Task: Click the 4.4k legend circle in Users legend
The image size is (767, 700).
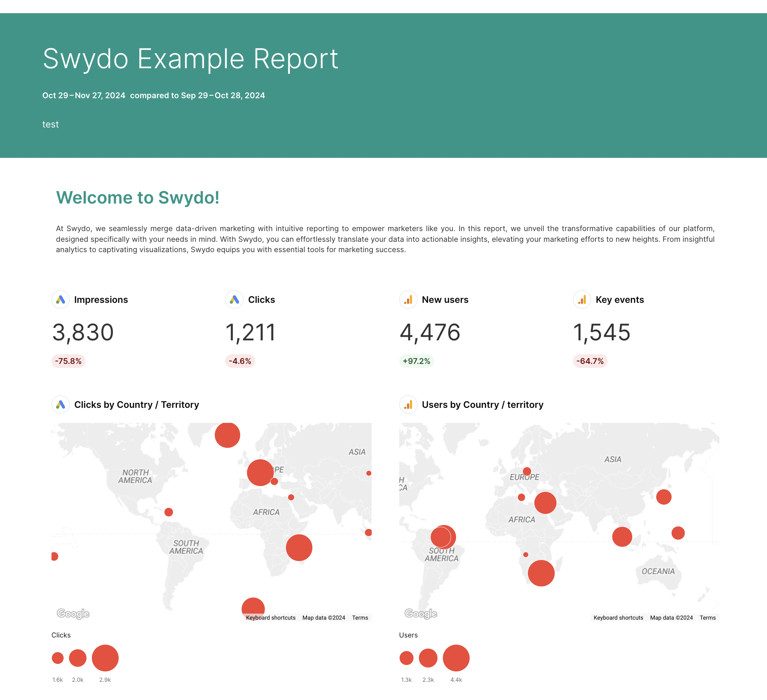Action: coord(456,658)
